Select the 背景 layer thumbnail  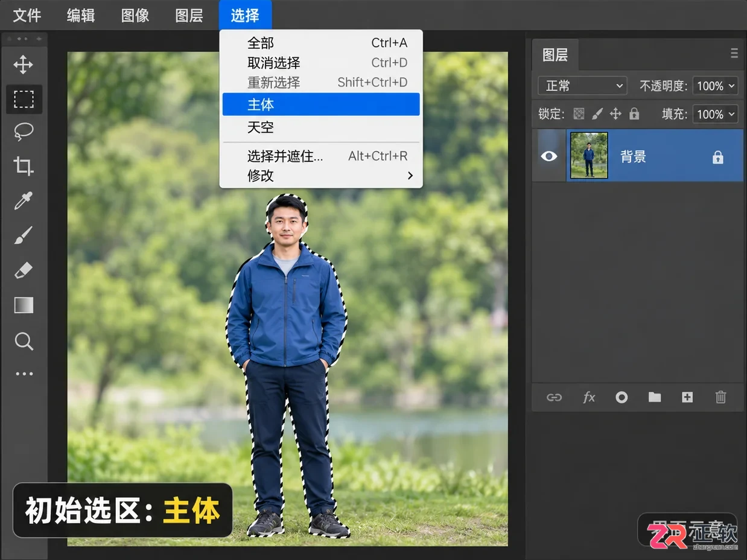click(x=589, y=156)
